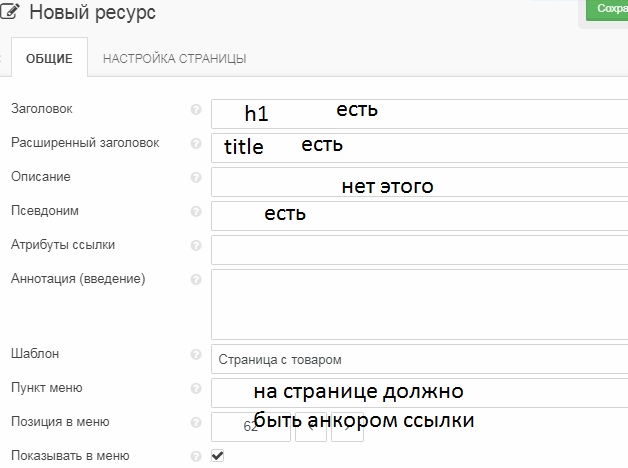Click the Шаблон field label

(x=35, y=354)
